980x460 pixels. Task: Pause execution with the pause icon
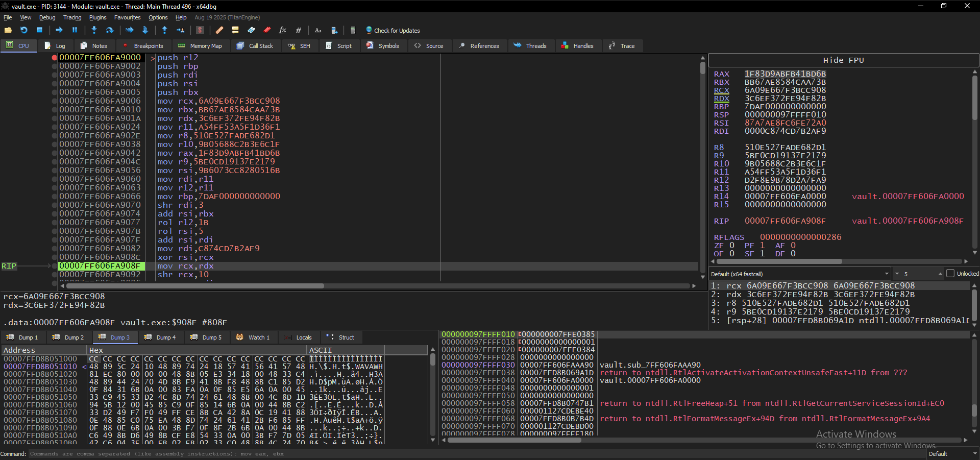(75, 30)
